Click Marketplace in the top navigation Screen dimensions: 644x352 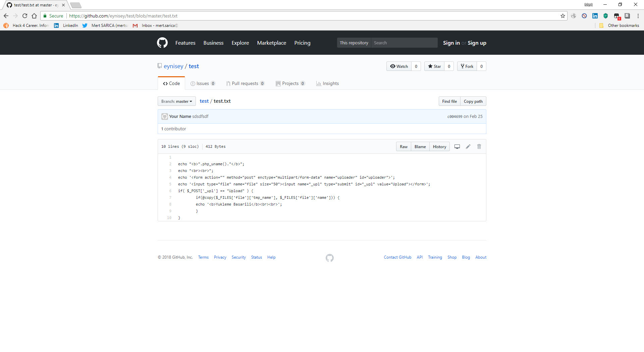tap(272, 43)
